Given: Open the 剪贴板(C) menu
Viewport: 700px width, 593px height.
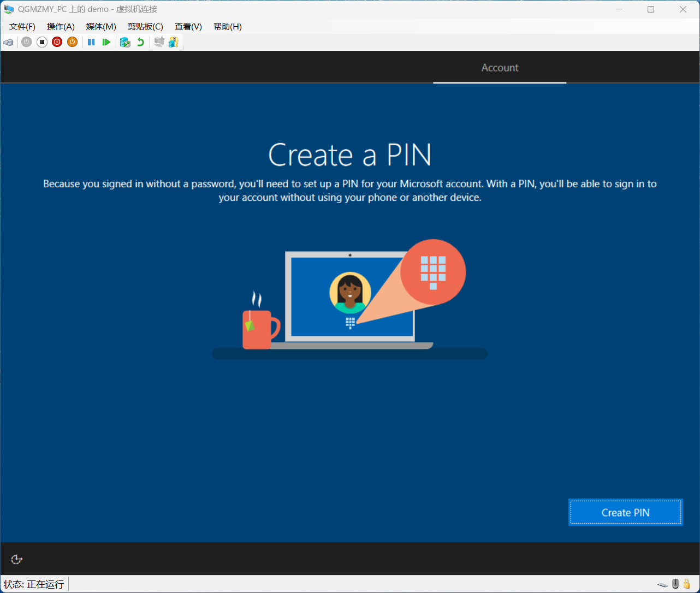Looking at the screenshot, I should 145,27.
